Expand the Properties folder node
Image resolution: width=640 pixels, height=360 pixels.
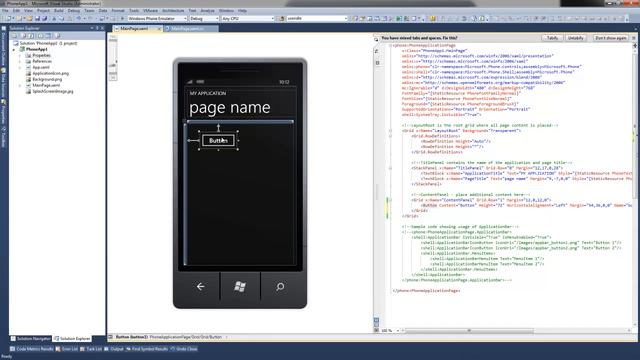pos(20,55)
